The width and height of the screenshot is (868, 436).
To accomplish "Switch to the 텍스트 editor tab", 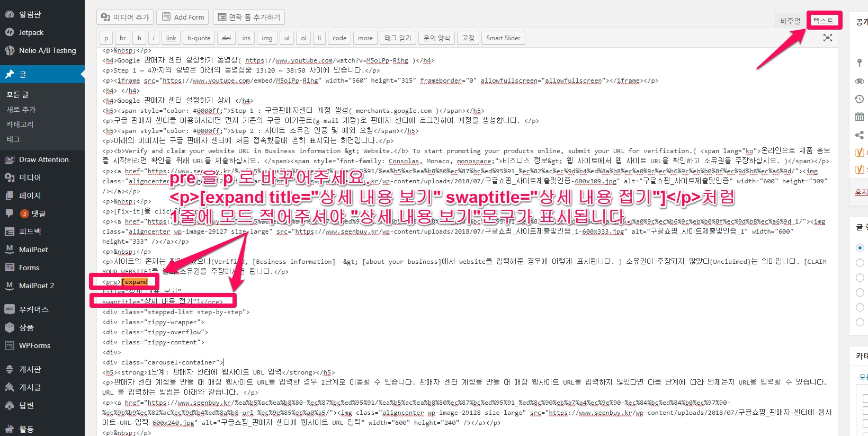I will [824, 21].
